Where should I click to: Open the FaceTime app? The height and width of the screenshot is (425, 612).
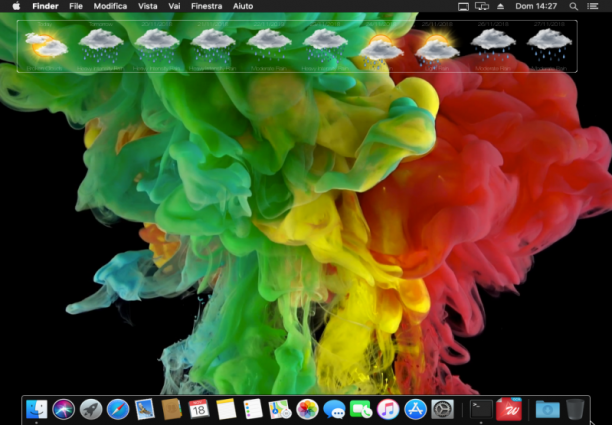(361, 409)
